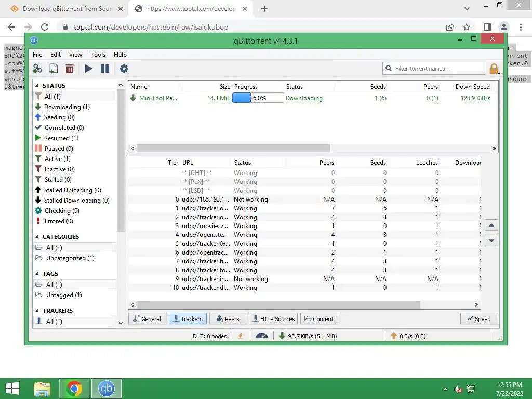Image resolution: width=532 pixels, height=399 pixels.
Task: Switch to the Trackers tab
Action: point(188,319)
